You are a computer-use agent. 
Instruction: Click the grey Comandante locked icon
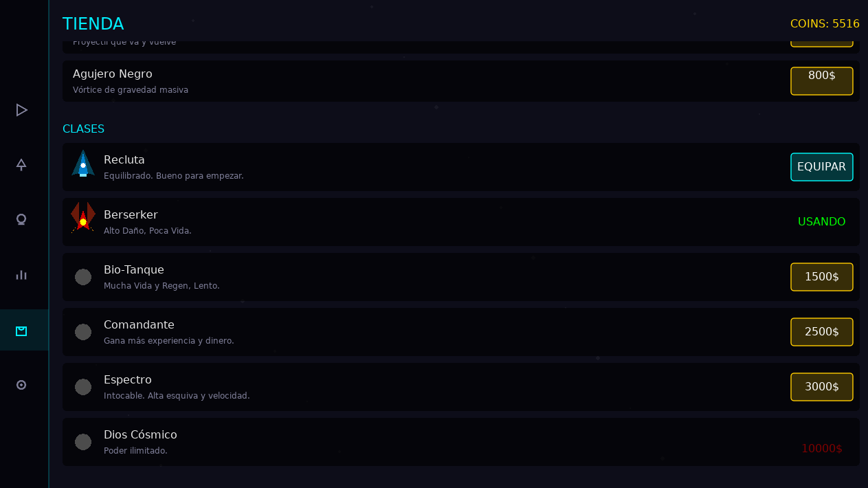coord(83,332)
